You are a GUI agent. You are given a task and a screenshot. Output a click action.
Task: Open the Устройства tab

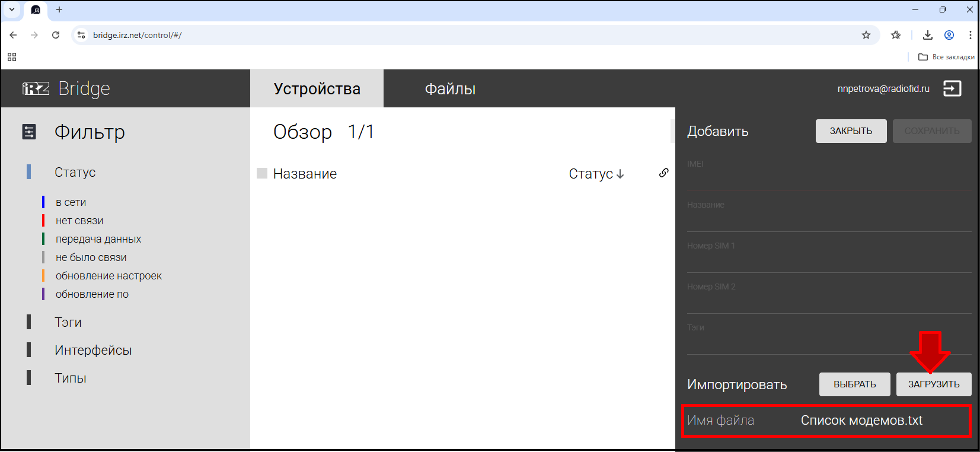(317, 89)
